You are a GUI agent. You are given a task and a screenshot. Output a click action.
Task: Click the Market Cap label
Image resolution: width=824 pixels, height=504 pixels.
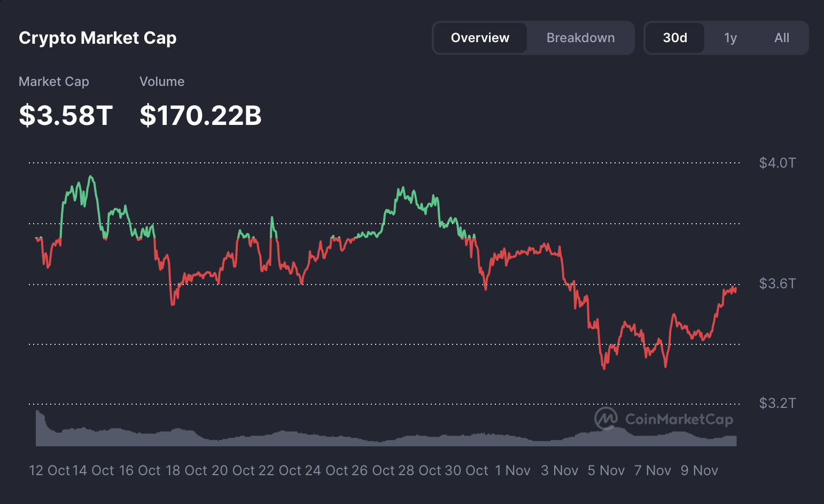point(53,81)
